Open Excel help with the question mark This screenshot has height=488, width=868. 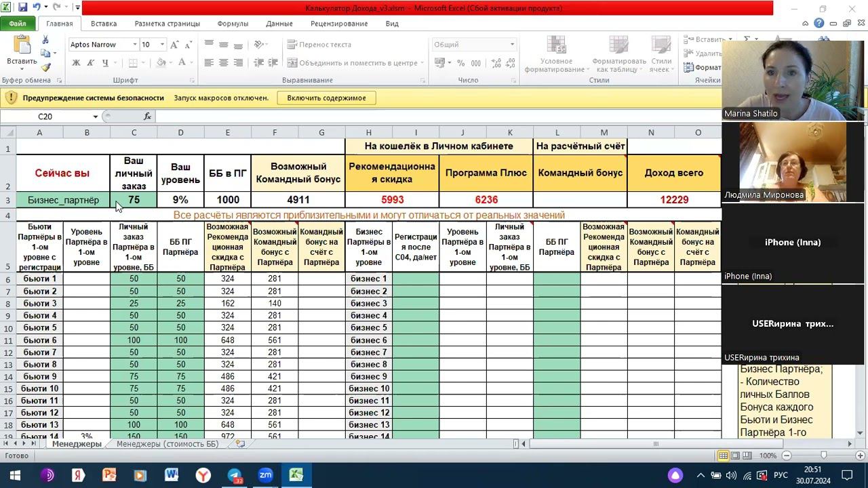click(819, 24)
